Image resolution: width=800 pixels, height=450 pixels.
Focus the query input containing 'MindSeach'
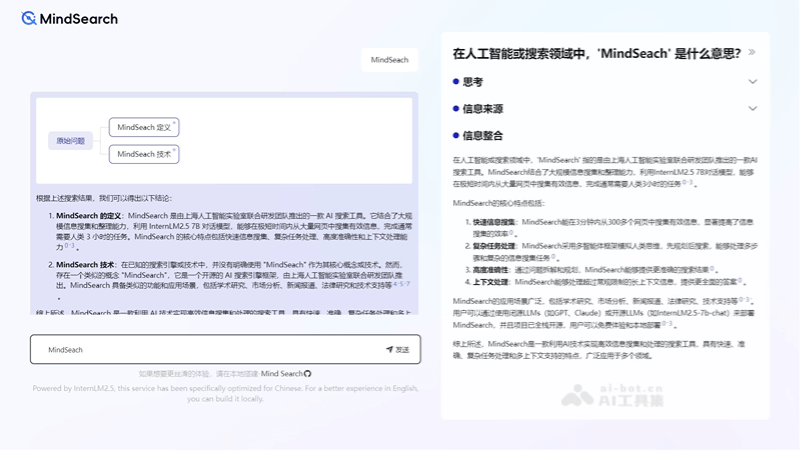(x=200, y=350)
